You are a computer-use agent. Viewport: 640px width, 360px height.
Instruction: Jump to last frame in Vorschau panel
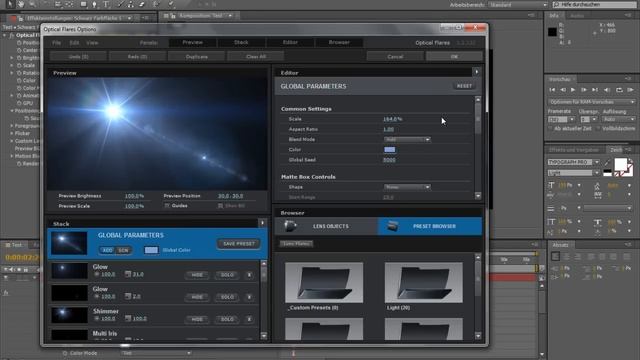pyautogui.click(x=595, y=90)
